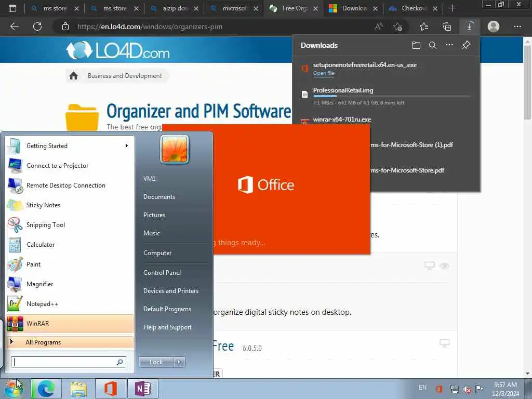
Task: Open Paint from Start menu
Action: coord(70,264)
